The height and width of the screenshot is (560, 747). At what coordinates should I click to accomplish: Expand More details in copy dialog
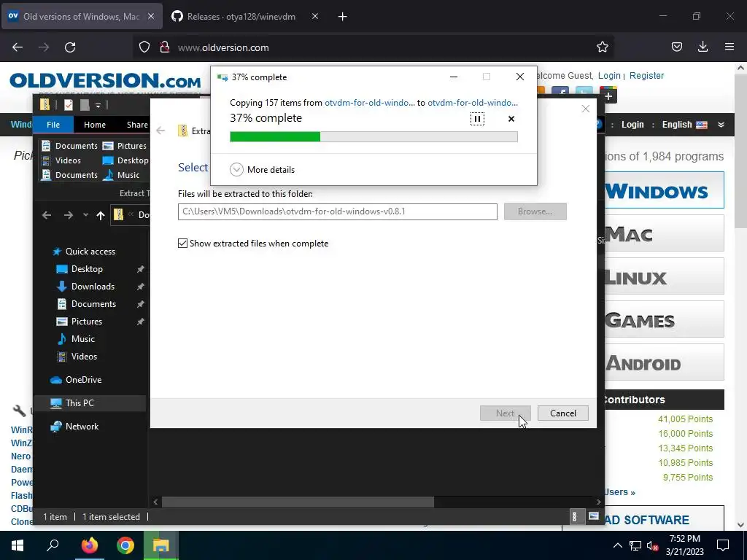[x=262, y=169]
